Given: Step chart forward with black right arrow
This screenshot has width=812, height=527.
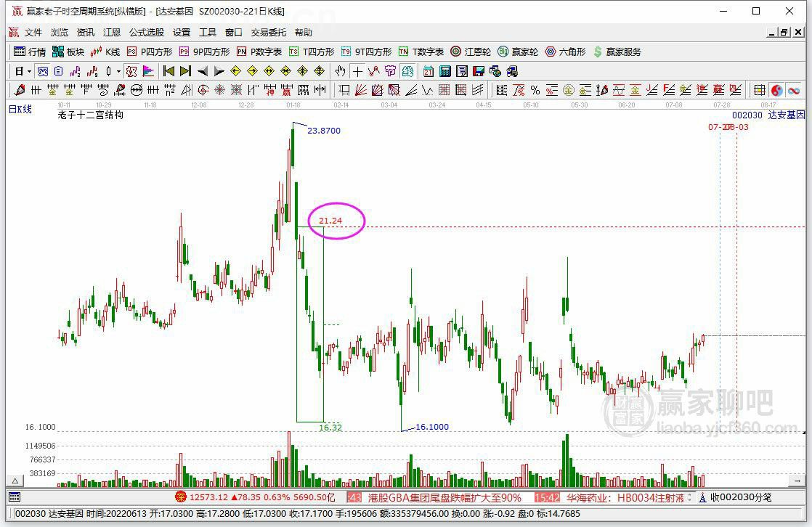Looking at the screenshot, I should click(x=219, y=71).
